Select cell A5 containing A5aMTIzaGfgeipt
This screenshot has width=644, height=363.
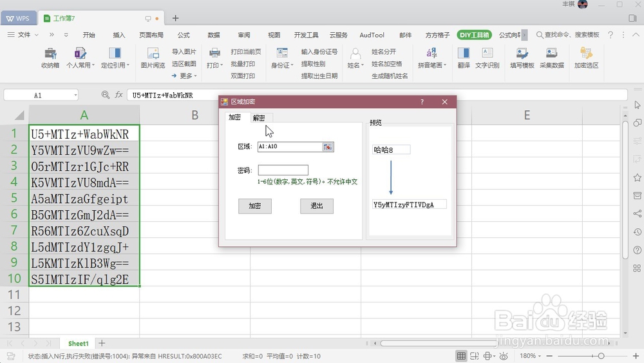(84, 199)
